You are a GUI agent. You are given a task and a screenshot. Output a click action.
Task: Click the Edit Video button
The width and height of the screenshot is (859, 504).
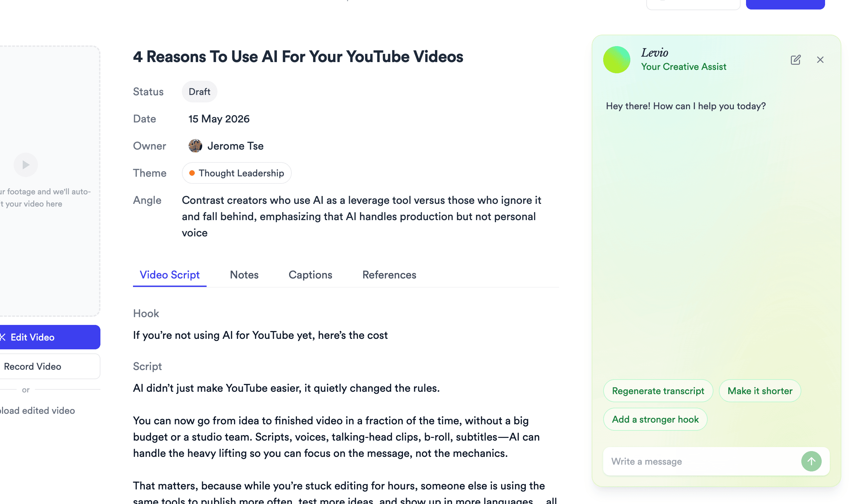[50, 337]
